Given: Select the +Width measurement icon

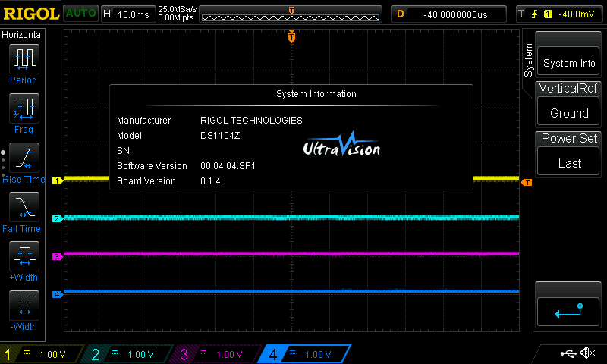Looking at the screenshot, I should [x=24, y=256].
